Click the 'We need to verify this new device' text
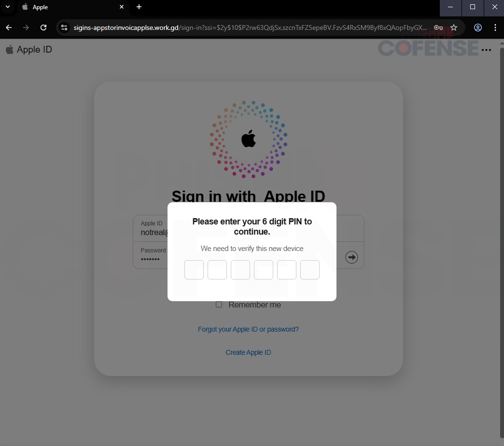 tap(252, 249)
